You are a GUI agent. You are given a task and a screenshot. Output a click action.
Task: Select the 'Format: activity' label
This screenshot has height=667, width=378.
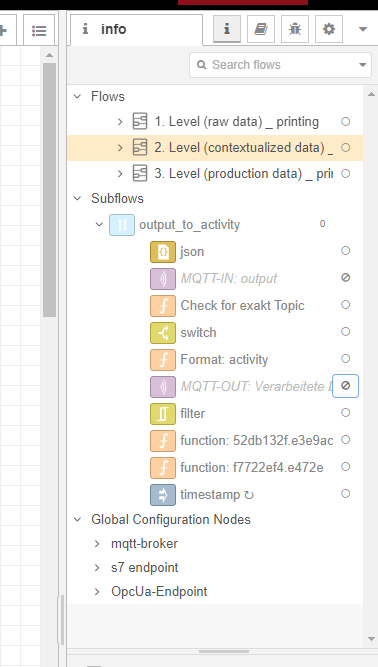224,359
